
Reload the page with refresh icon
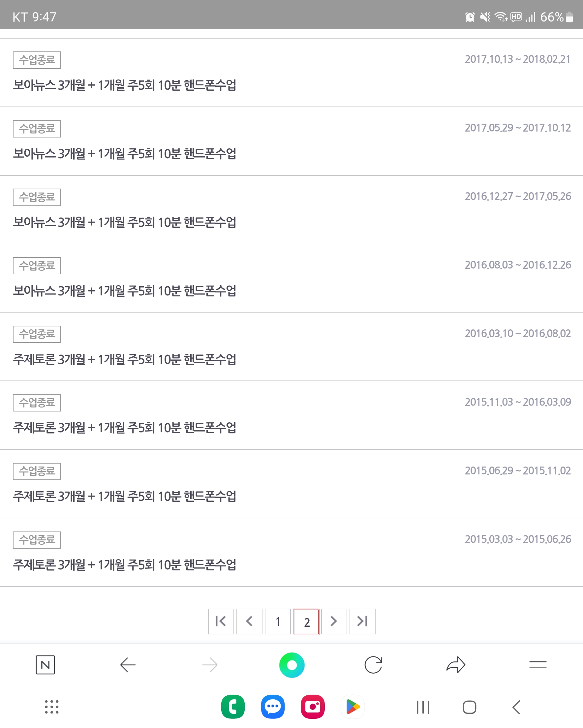[x=373, y=665]
